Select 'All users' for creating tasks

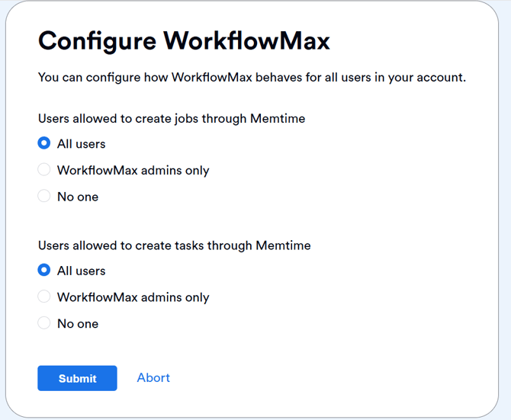tap(44, 271)
